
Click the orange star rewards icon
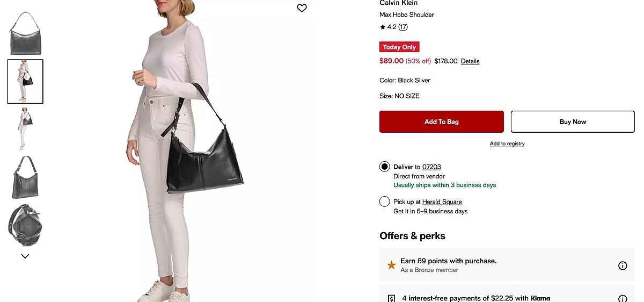click(392, 265)
